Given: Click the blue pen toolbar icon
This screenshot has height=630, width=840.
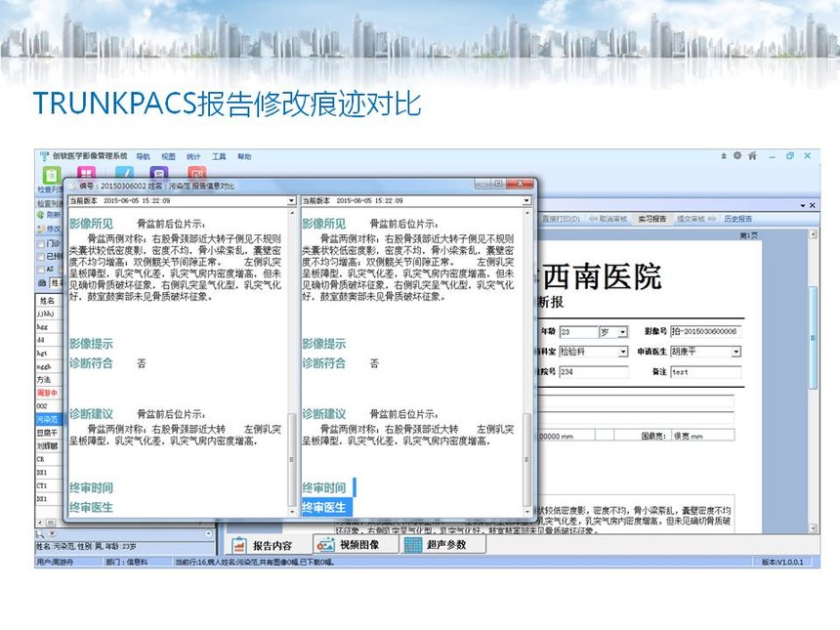Looking at the screenshot, I should tap(124, 172).
